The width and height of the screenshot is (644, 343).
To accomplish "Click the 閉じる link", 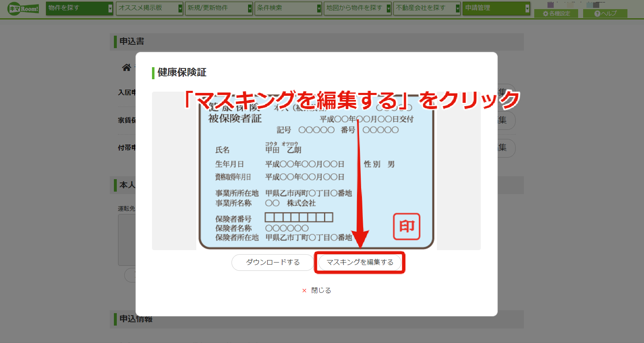I will [x=321, y=291].
